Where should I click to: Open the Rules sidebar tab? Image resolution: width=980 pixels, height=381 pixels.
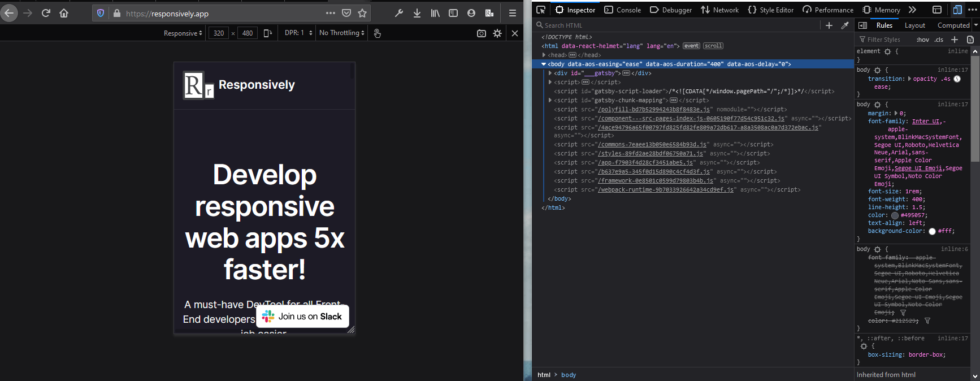click(x=884, y=25)
